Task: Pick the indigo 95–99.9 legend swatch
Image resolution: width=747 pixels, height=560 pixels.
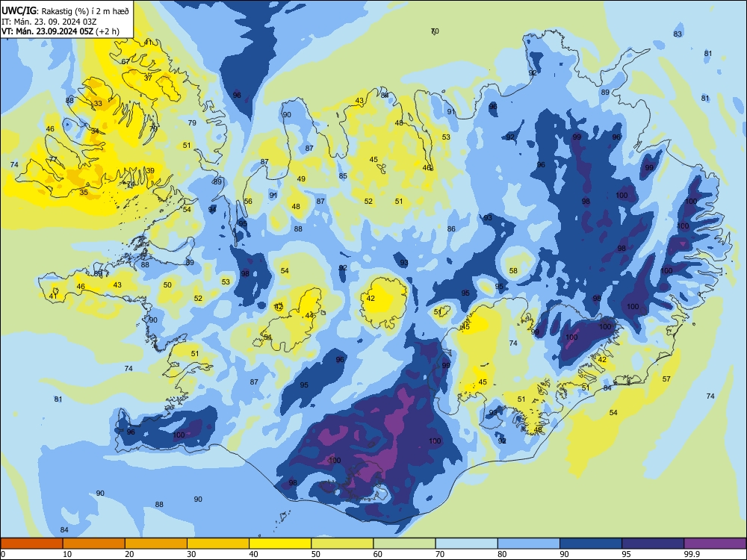Action: point(653,544)
